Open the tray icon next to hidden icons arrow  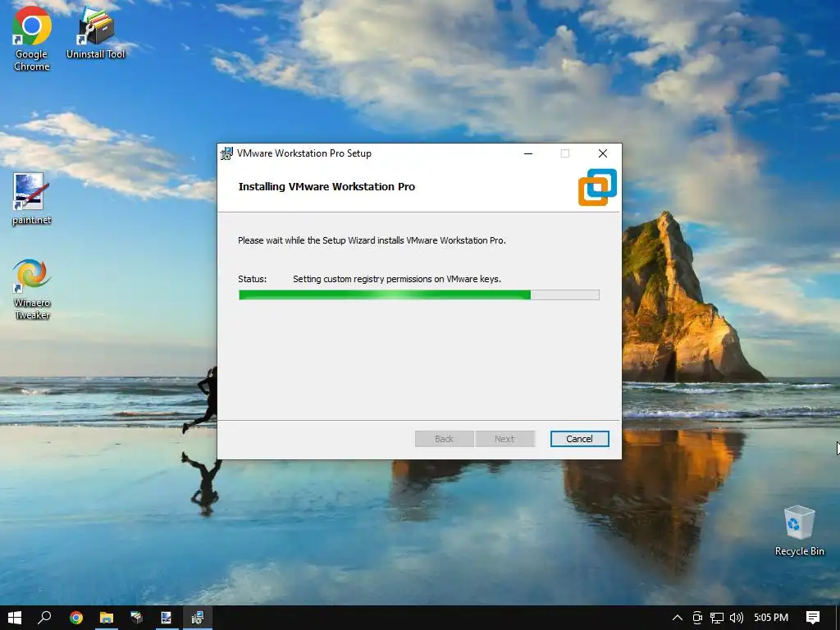(x=697, y=618)
